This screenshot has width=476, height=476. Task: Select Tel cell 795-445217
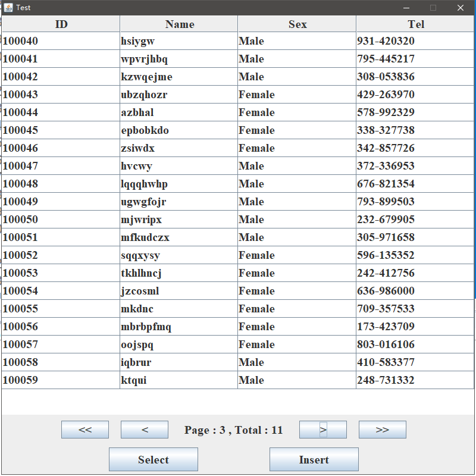[x=415, y=59]
